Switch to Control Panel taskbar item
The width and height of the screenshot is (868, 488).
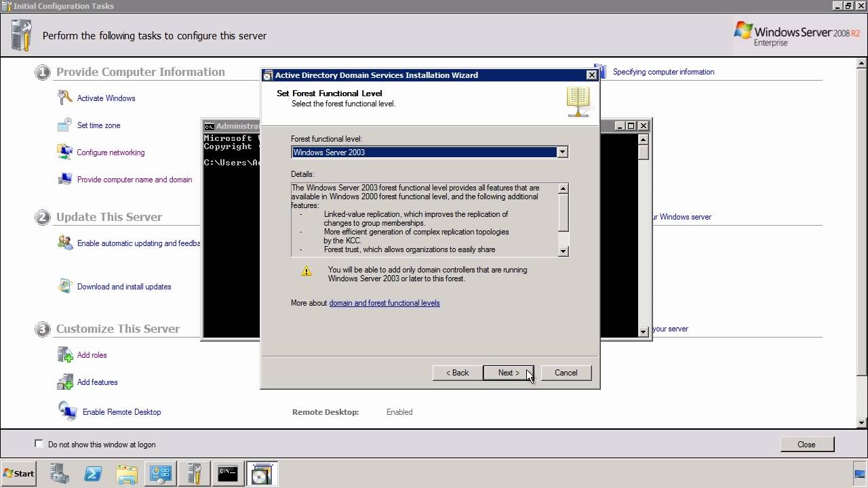point(161,474)
